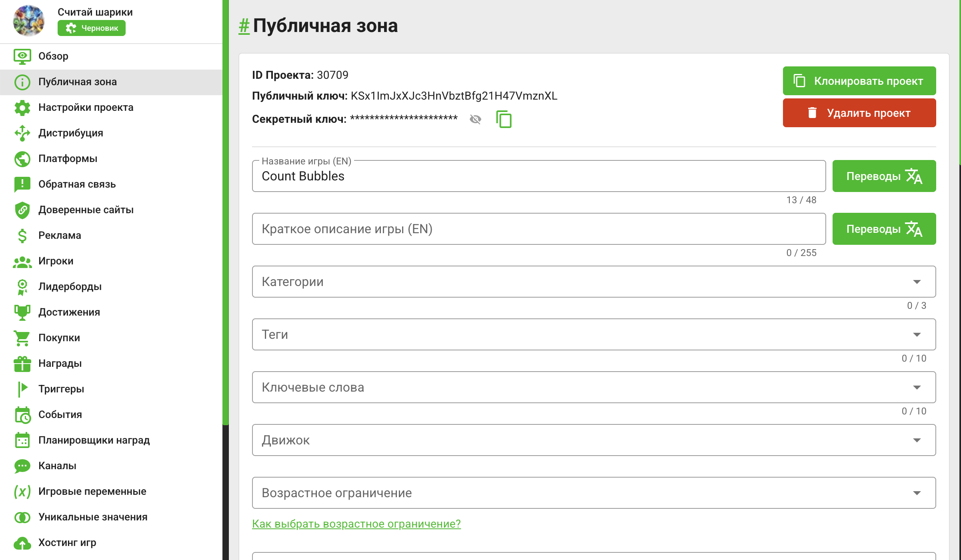
Task: Click the Платформы globe icon
Action: (22, 159)
